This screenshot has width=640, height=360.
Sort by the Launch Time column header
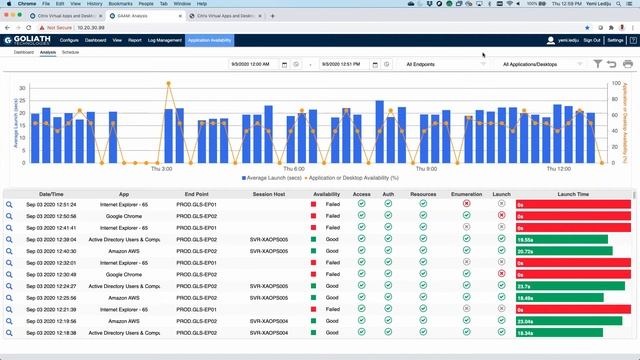573,194
